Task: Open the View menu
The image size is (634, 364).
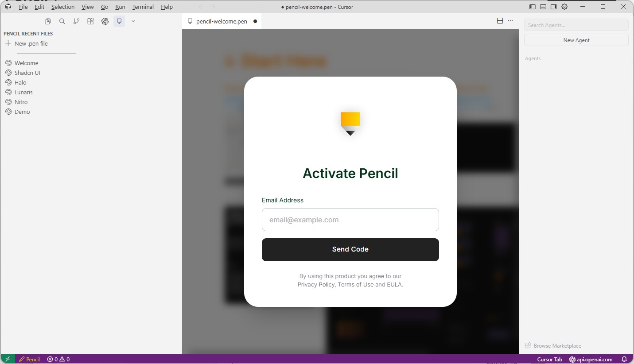Action: [x=88, y=7]
